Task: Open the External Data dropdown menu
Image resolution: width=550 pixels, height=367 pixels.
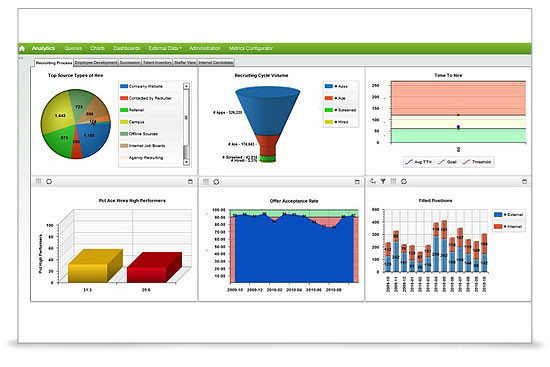Action: (x=165, y=48)
